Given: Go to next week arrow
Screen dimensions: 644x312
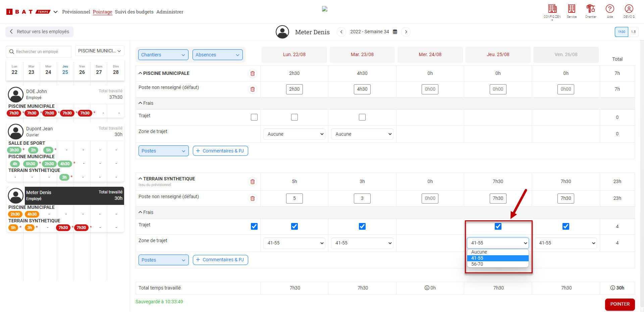Looking at the screenshot, I should tap(406, 32).
